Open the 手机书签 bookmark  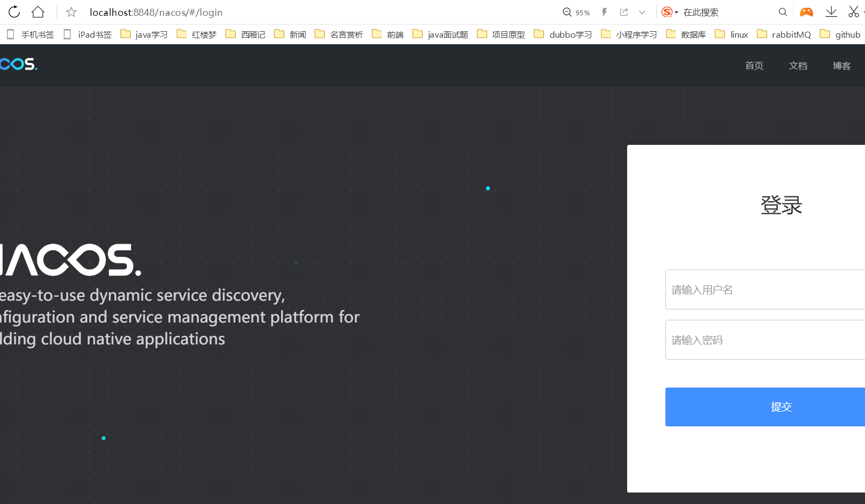[x=30, y=34]
